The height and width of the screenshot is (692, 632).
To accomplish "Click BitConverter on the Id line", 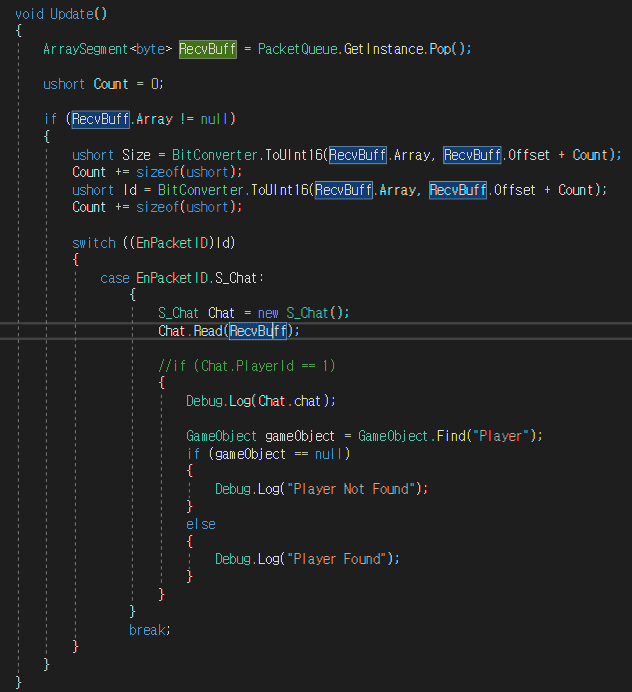I will tap(200, 190).
